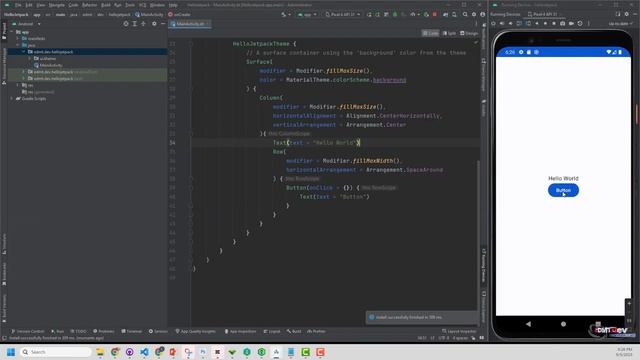
Task: Open the App Quality Insights tool window
Action: click(195, 331)
